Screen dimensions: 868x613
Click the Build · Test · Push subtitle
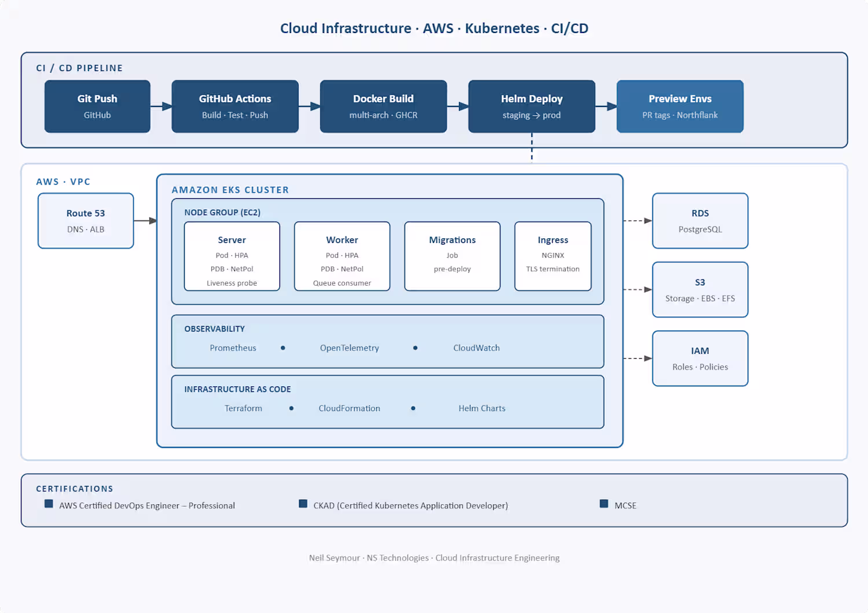pyautogui.click(x=235, y=115)
